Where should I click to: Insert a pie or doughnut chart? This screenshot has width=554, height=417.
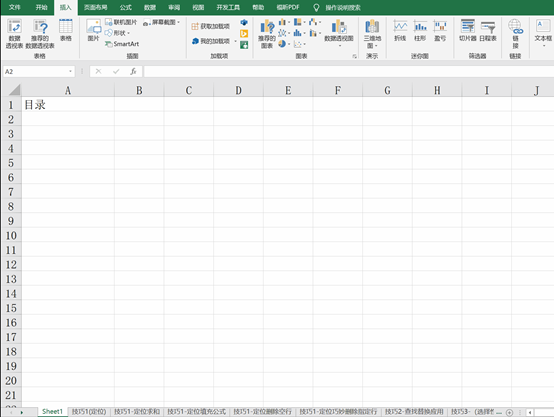coord(284,44)
